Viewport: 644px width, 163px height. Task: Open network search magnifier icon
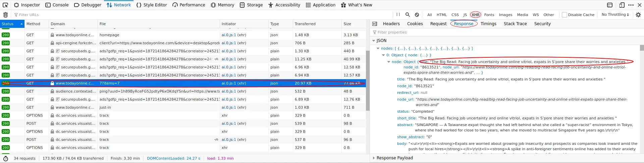coord(408,15)
